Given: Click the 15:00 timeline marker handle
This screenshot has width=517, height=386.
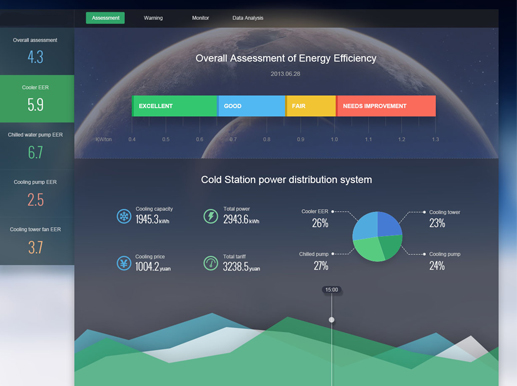Looking at the screenshot, I should [331, 320].
